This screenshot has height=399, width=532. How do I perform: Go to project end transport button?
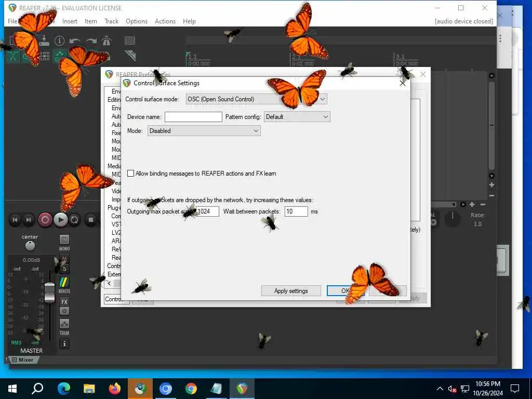pos(29,220)
